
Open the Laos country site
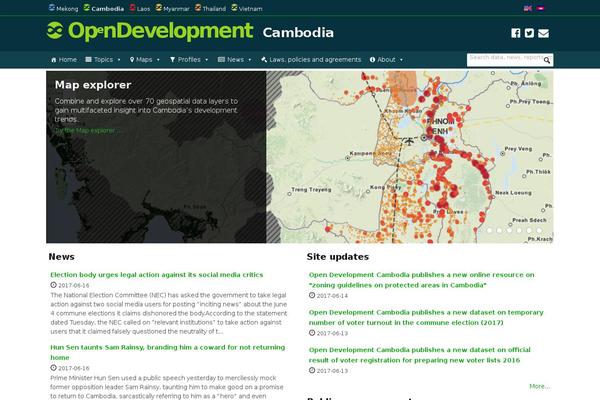click(140, 8)
